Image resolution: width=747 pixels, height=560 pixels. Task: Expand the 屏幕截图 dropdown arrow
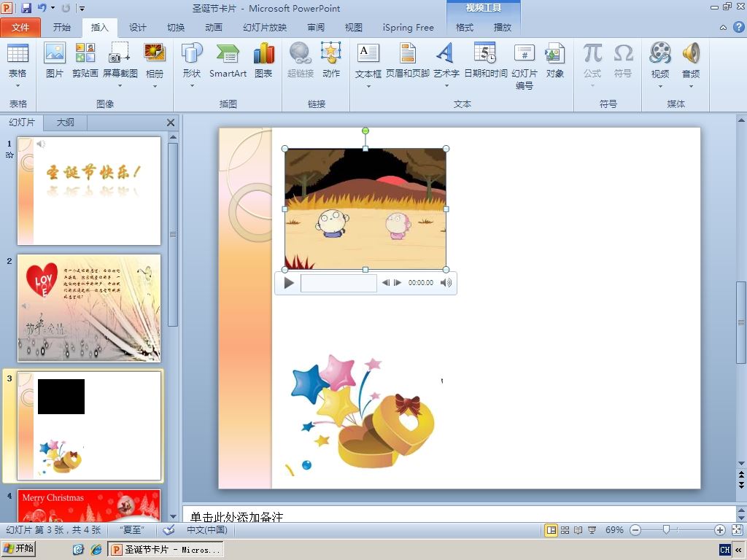pyautogui.click(x=120, y=86)
